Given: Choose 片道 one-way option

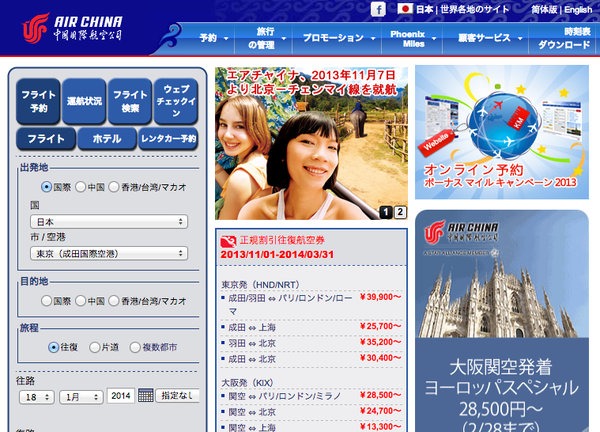Looking at the screenshot, I should [94, 347].
